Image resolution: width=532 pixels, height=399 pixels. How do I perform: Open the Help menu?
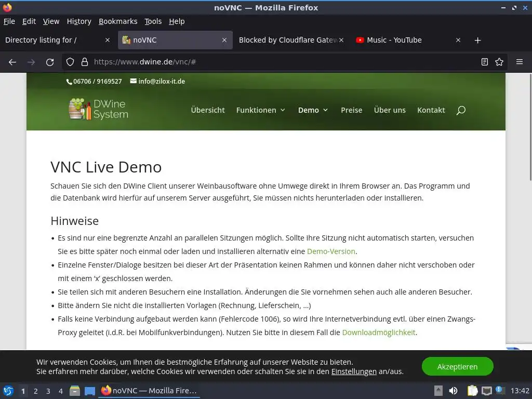pyautogui.click(x=177, y=21)
